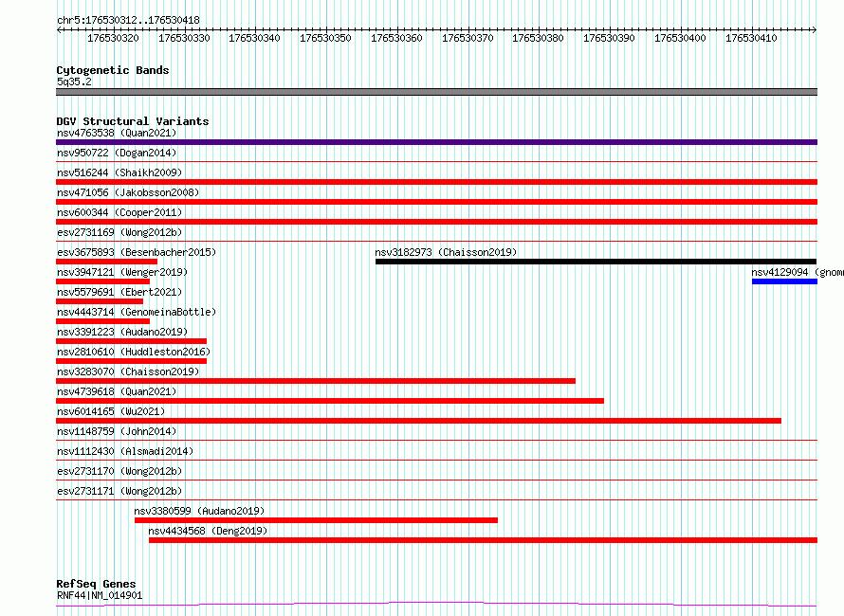The image size is (844, 616).
Task: Click ruler position 176530370
Action: click(468, 38)
